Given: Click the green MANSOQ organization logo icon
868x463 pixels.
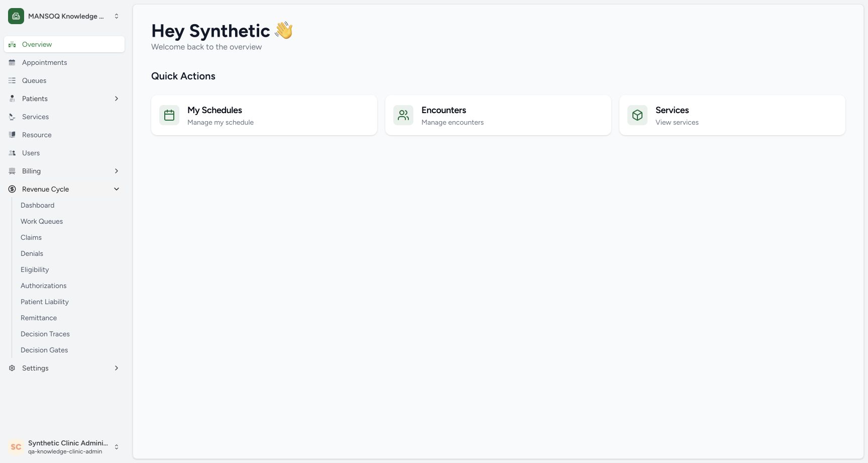Looking at the screenshot, I should [16, 16].
